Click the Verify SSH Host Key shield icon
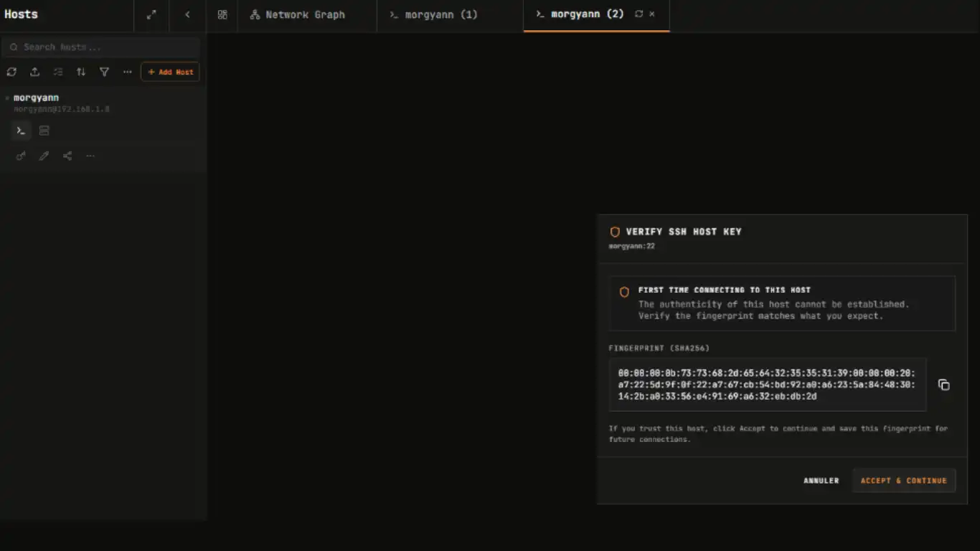This screenshot has width=980, height=551. pyautogui.click(x=615, y=232)
